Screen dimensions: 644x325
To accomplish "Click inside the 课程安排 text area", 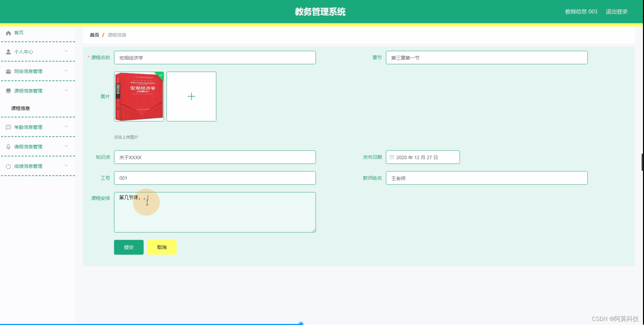I will click(215, 212).
